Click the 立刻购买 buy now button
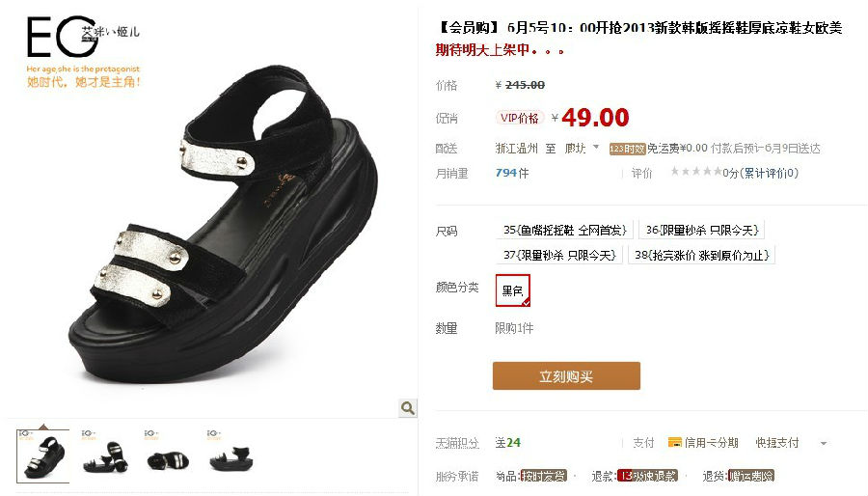Screen dimensions: 868x496 click(x=566, y=376)
